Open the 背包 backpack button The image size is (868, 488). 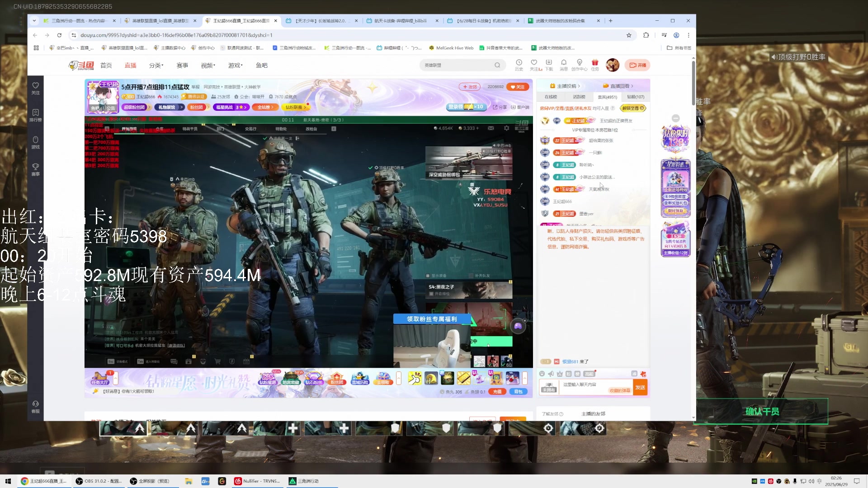click(518, 392)
